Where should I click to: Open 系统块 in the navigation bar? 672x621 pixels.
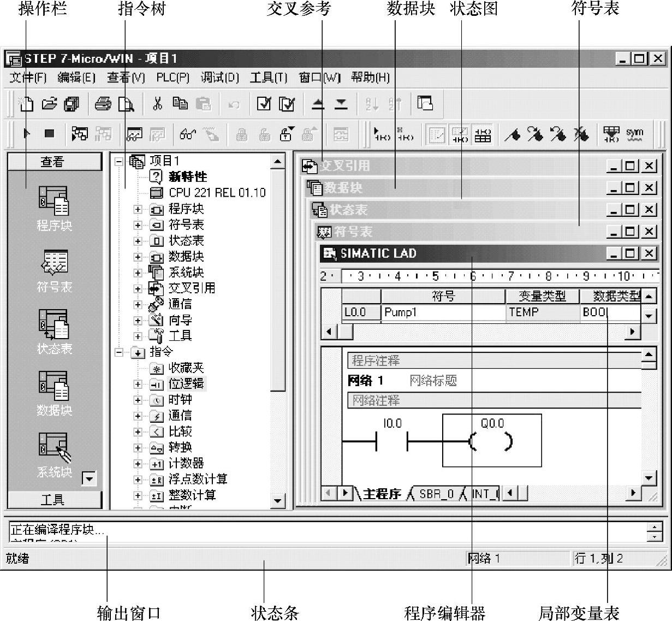tap(53, 455)
